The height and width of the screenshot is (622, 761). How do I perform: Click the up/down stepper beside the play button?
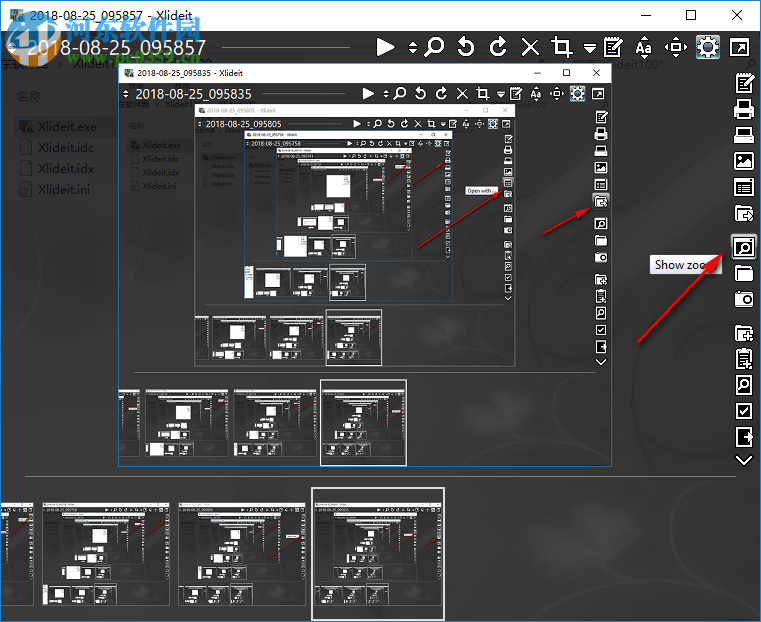413,47
